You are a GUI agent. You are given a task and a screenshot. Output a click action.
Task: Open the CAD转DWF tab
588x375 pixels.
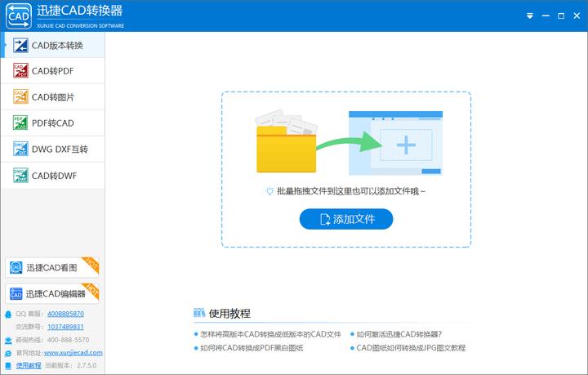pyautogui.click(x=52, y=176)
